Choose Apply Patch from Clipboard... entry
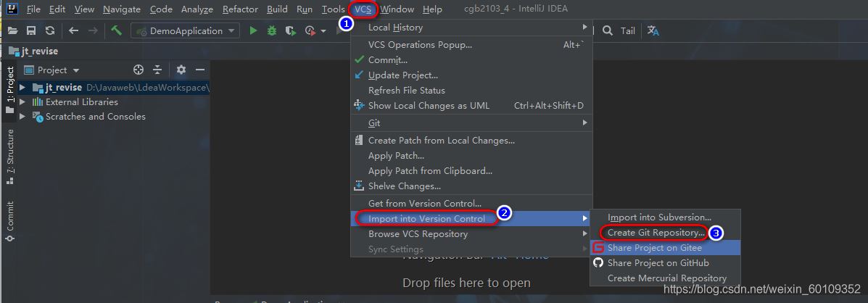This screenshot has width=868, height=303. [x=471, y=171]
